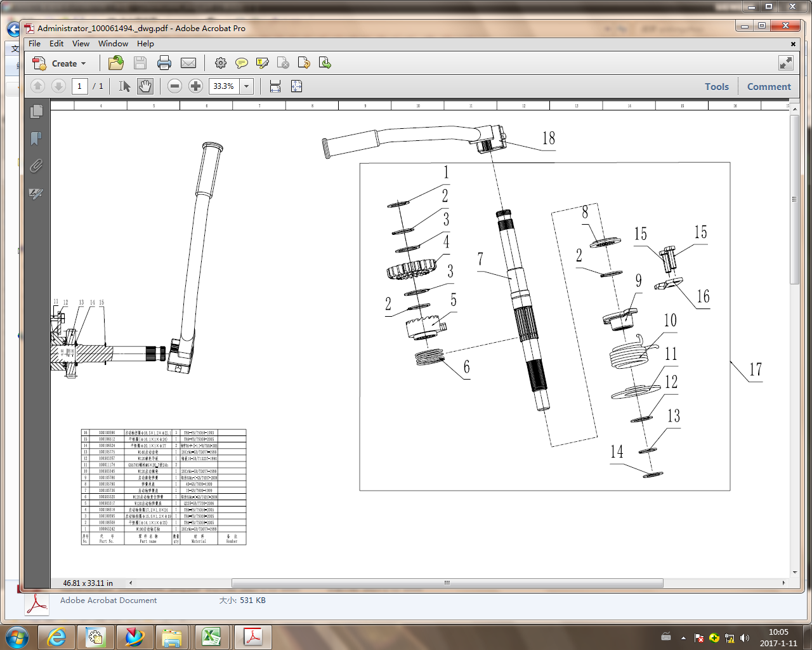Screen dimensions: 812x650
Task: Activate the Select arrow tool
Action: (x=124, y=86)
